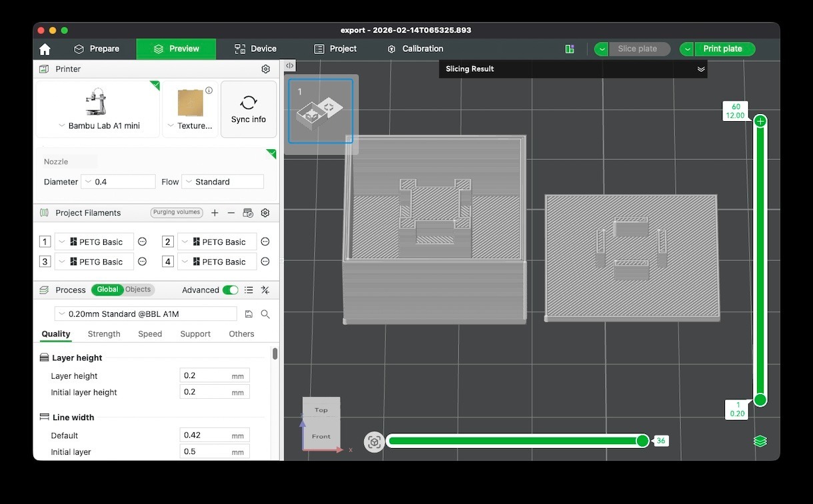Image resolution: width=813 pixels, height=504 pixels.
Task: Click the Print plate button
Action: [x=723, y=49]
